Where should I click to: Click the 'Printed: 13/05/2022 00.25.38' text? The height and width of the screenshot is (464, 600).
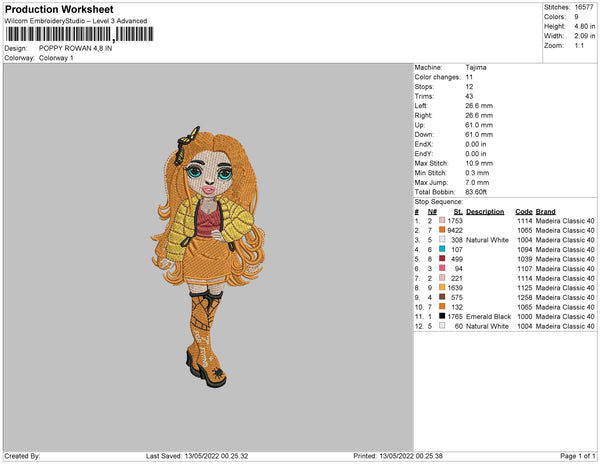[398, 456]
